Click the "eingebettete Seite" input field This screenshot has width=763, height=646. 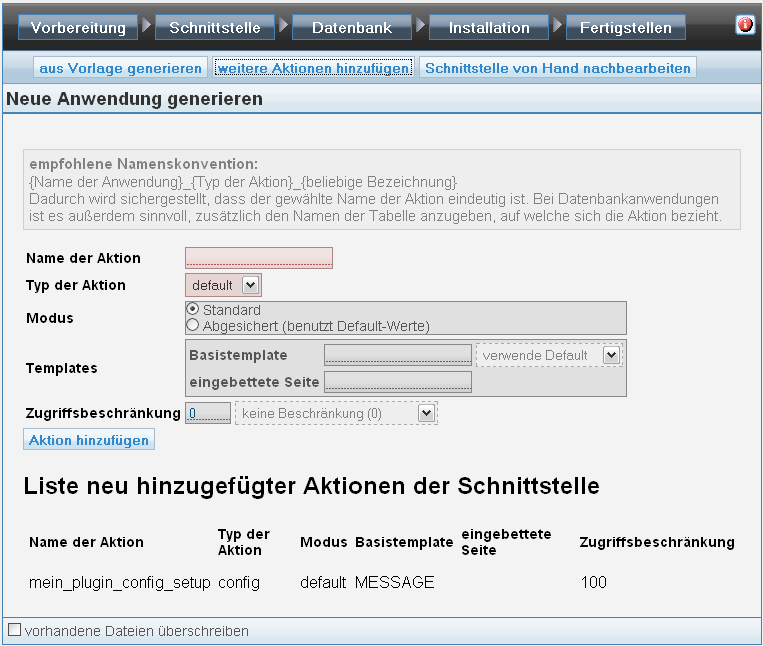click(x=398, y=381)
